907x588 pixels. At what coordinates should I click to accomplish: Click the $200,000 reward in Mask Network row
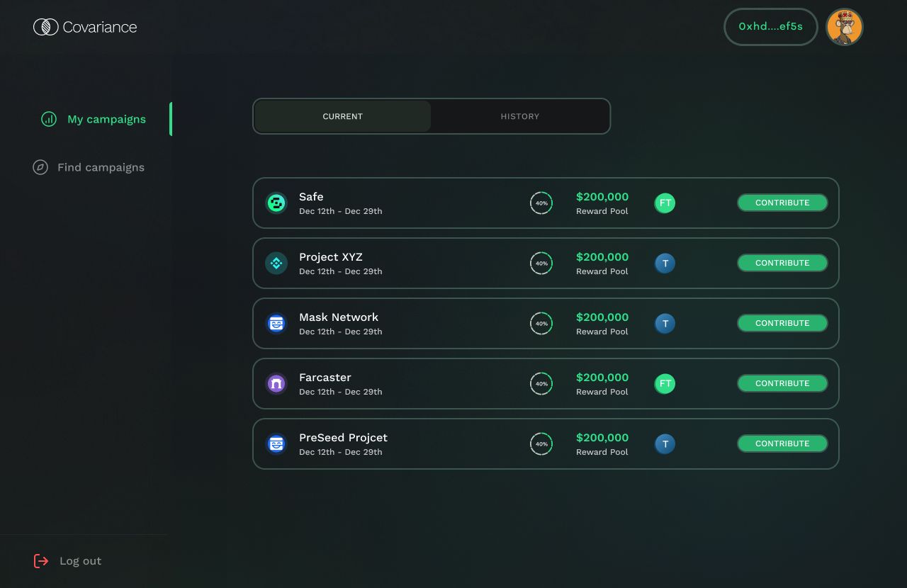pyautogui.click(x=602, y=317)
